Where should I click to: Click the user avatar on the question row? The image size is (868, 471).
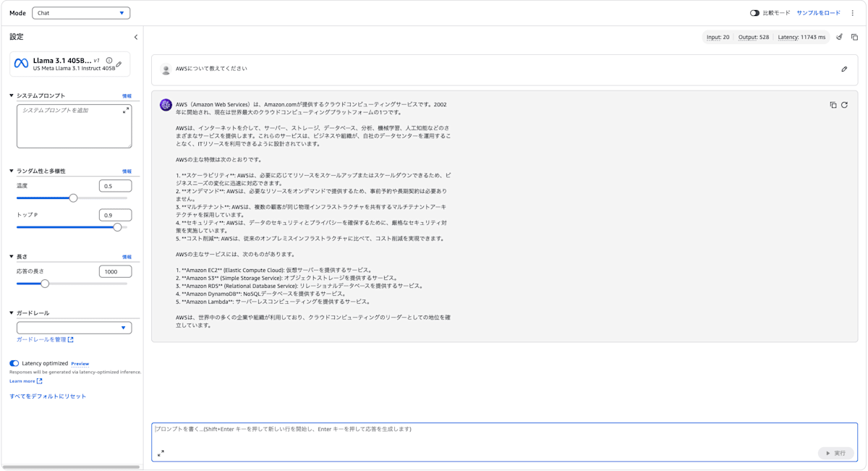(166, 69)
